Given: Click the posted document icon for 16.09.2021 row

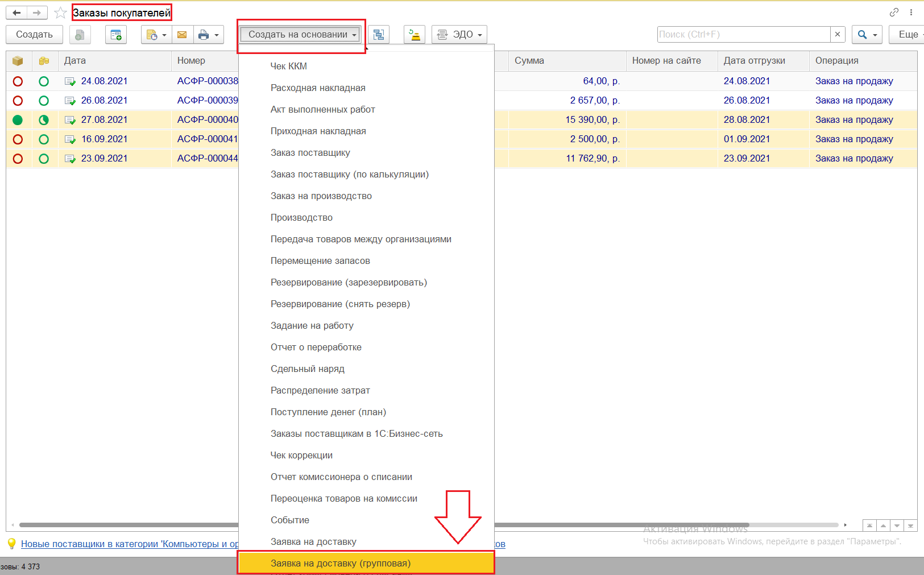Looking at the screenshot, I should (70, 140).
